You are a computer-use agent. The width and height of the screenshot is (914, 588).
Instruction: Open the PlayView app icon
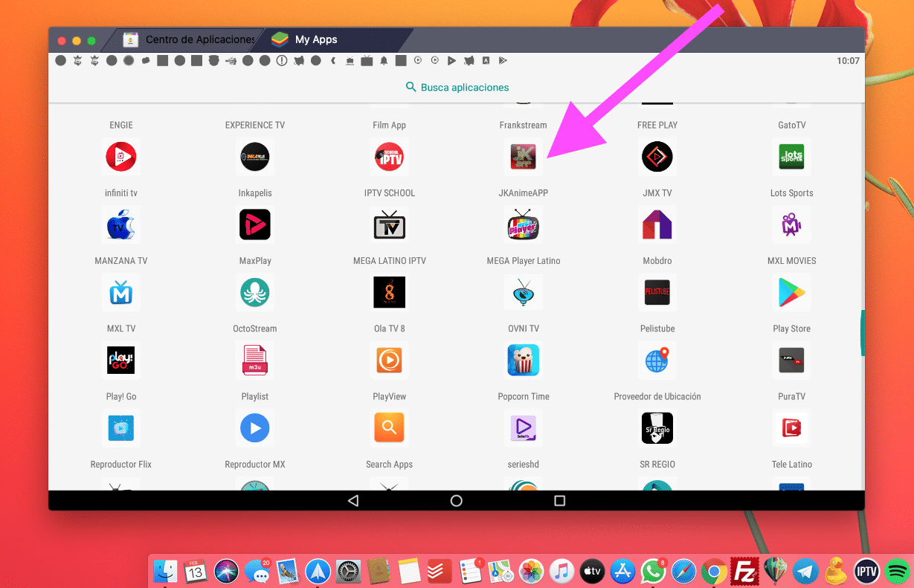click(x=389, y=360)
